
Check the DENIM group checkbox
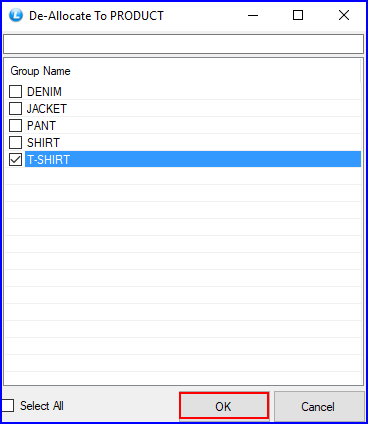(x=15, y=91)
